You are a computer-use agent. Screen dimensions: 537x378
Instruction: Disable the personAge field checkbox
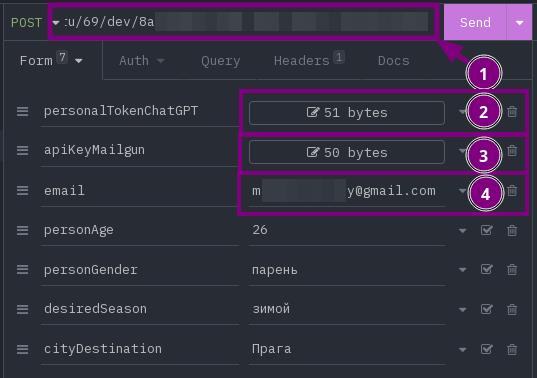coord(487,230)
